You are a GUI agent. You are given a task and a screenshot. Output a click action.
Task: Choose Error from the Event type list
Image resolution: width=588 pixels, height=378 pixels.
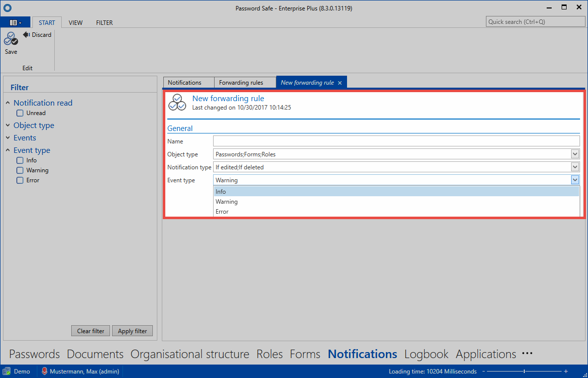coord(396,212)
